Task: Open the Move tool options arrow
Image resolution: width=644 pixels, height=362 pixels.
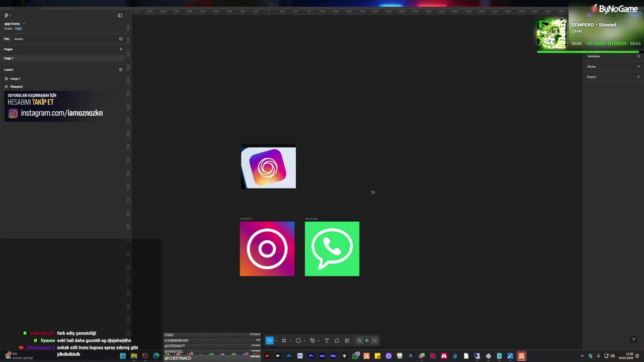Action: coord(276,341)
